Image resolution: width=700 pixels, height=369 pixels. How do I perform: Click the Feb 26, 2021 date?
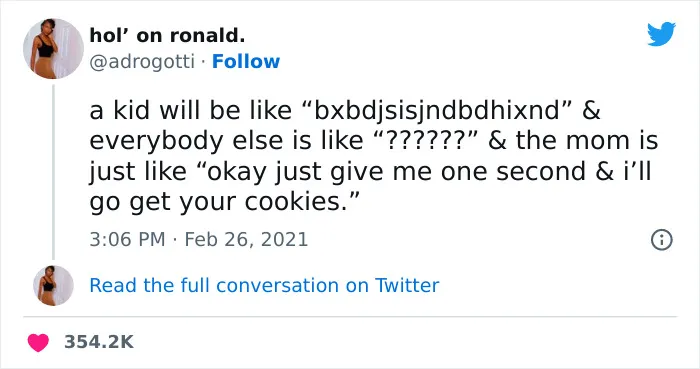[x=246, y=240]
